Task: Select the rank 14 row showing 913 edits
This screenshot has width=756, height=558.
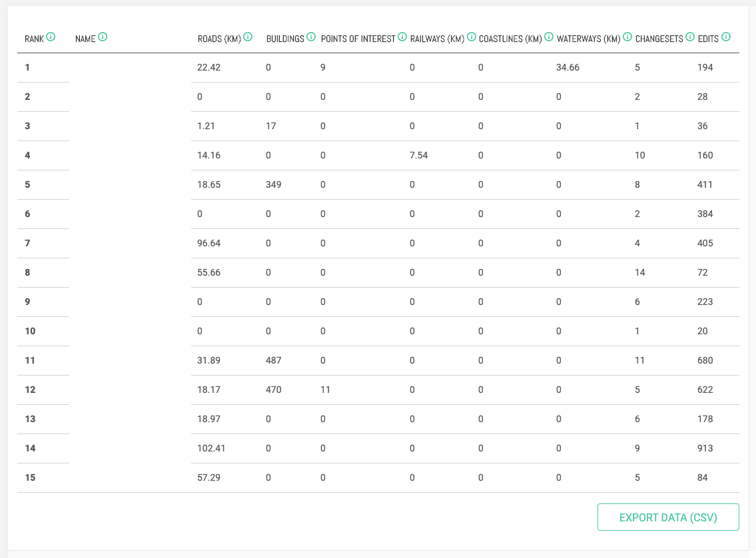Action: coord(378,448)
